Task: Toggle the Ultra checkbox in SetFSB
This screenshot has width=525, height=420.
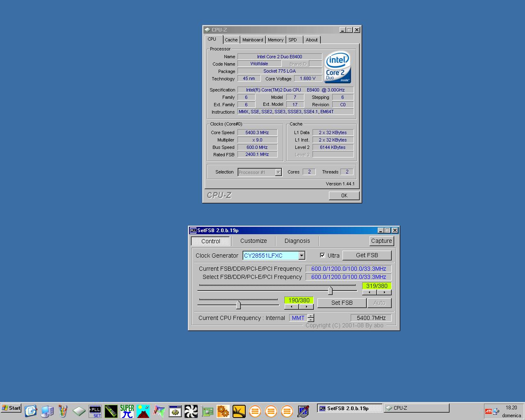Action: point(322,255)
